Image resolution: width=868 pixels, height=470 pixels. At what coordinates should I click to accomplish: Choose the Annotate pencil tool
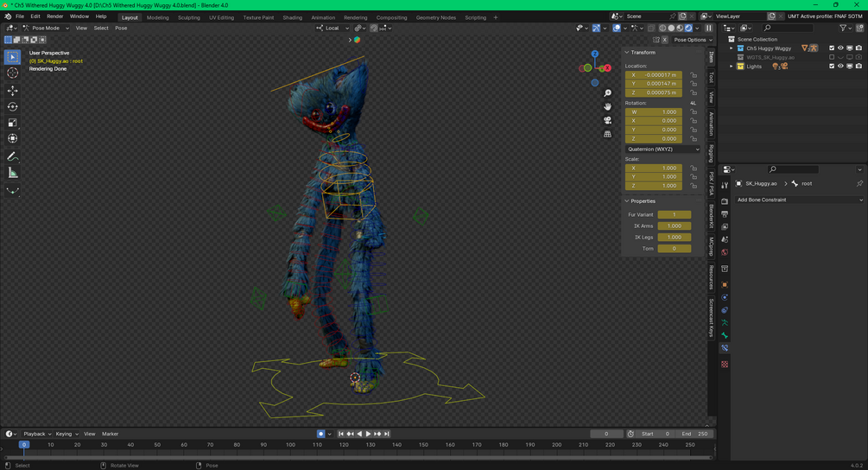coord(13,156)
